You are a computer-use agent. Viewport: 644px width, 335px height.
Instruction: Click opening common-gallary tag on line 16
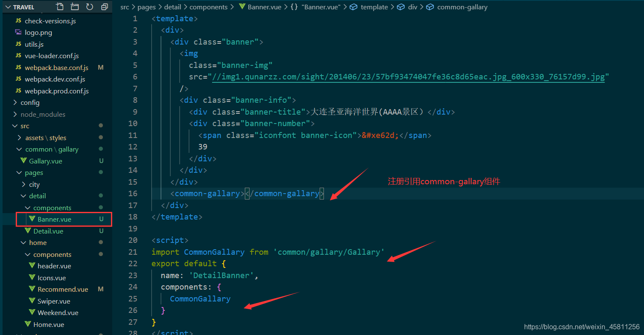pyautogui.click(x=207, y=194)
